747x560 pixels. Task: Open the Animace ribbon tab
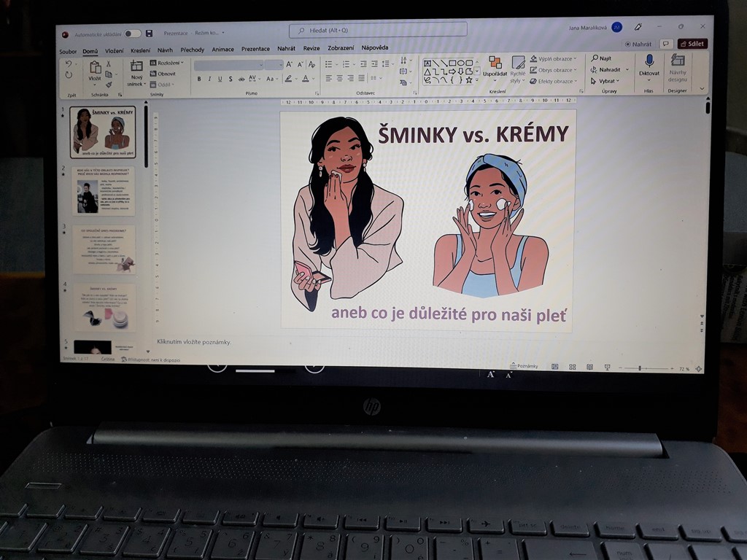pyautogui.click(x=222, y=50)
